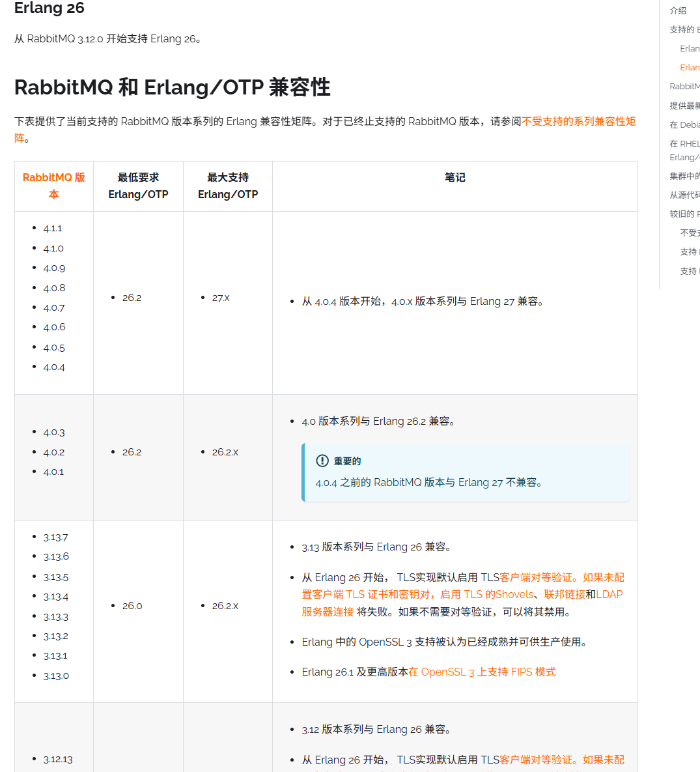Click maximum value 26.2.x in the 4.0.3 row
Viewport: 700px width, 772px height.
tap(225, 453)
